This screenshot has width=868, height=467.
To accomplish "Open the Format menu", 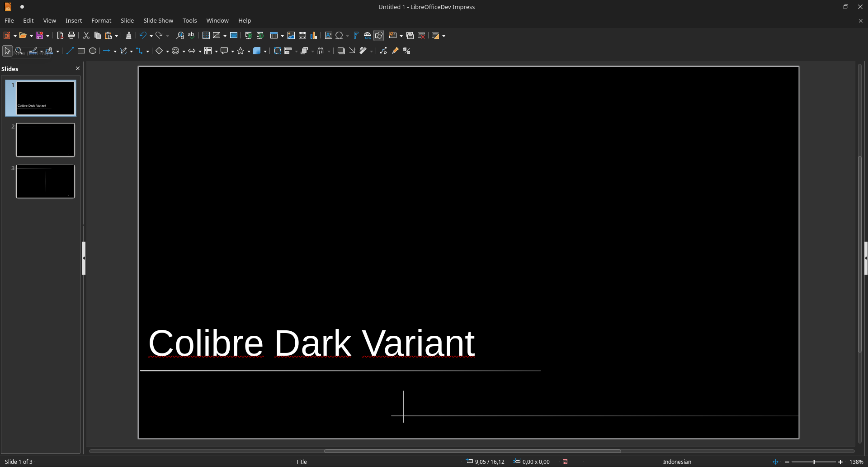I will 101,21.
